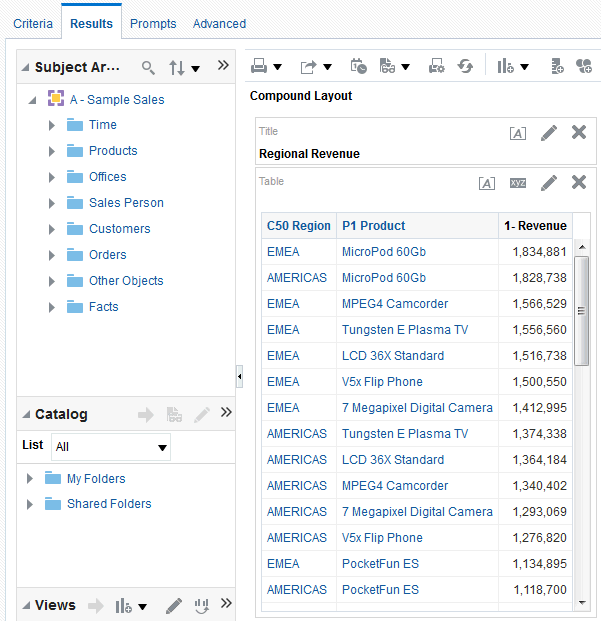Collapse the Catalog pane using its header triangle
This screenshot has height=621, width=601.
tap(25, 414)
